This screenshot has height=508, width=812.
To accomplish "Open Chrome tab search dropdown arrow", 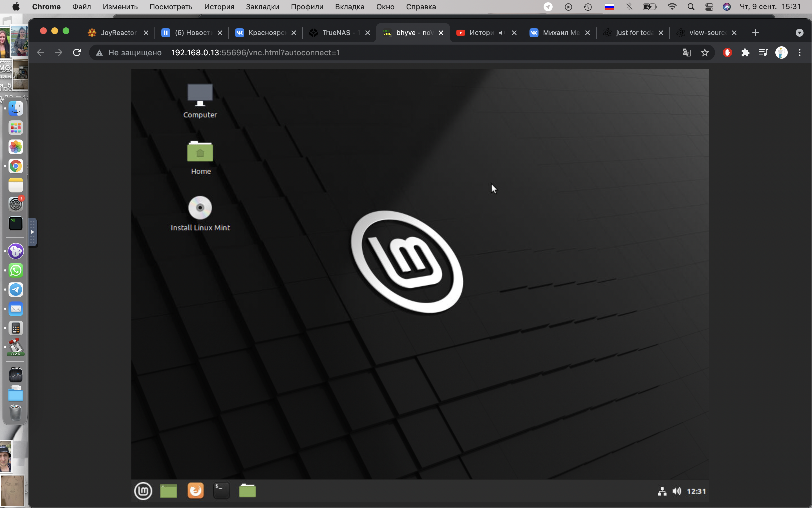I will [x=800, y=32].
